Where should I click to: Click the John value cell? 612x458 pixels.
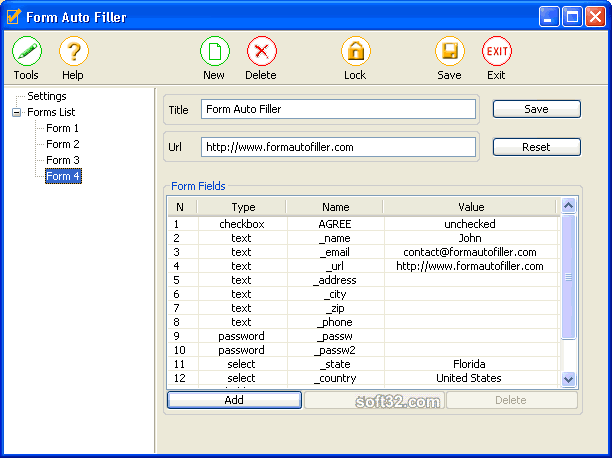click(x=470, y=238)
